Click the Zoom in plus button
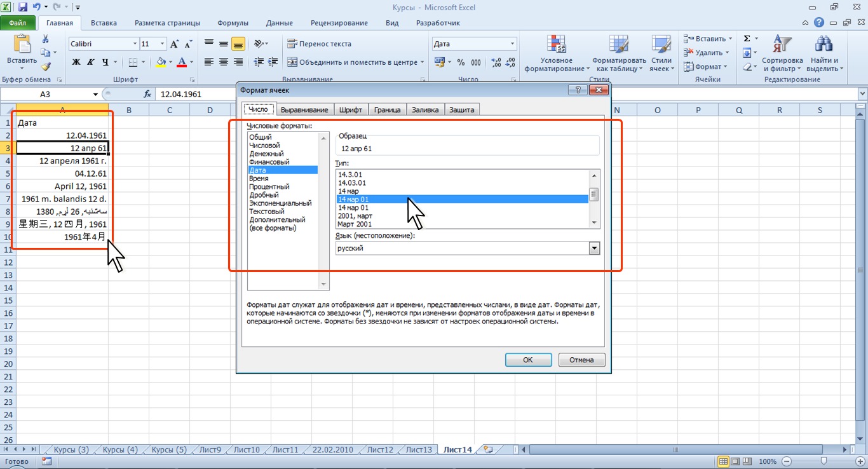 click(859, 461)
